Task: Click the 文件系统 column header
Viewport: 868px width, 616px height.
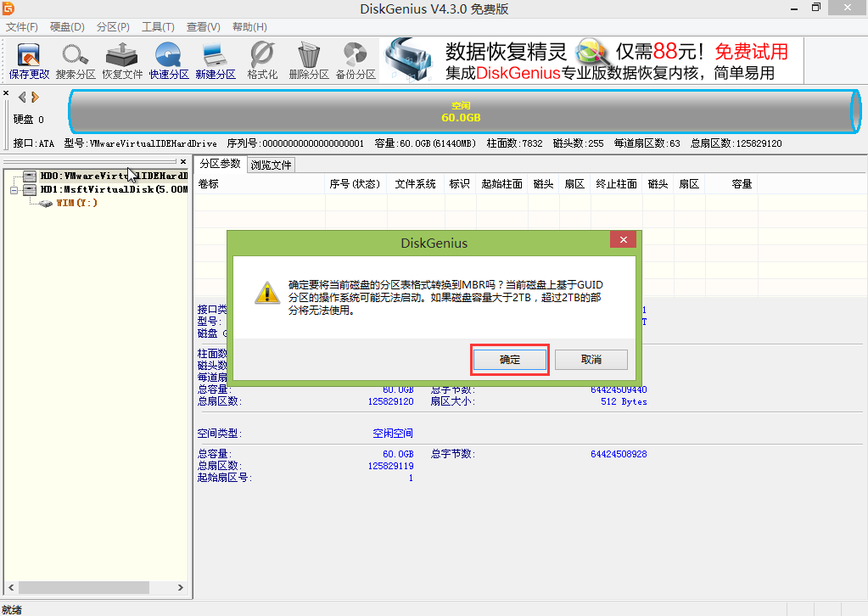Action: [x=415, y=184]
